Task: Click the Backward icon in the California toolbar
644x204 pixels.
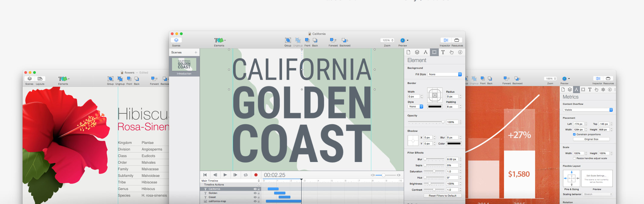Action: pyautogui.click(x=345, y=40)
